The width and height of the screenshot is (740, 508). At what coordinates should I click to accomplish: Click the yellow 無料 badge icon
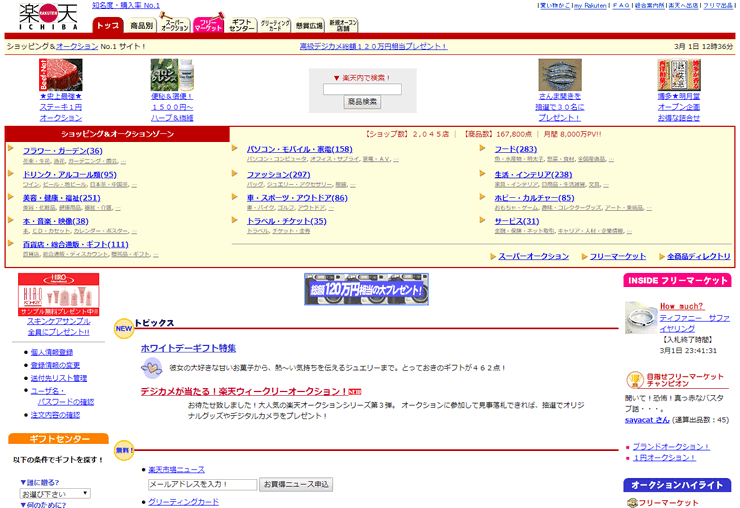124,450
